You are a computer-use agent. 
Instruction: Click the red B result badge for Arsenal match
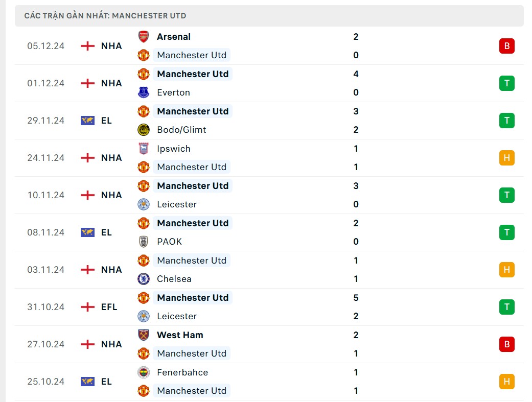506,46
